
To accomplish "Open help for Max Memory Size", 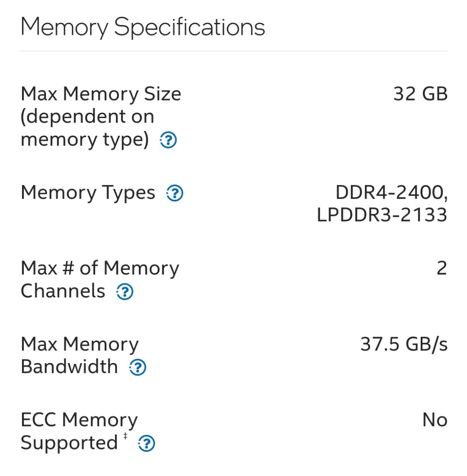I will tap(168, 141).
